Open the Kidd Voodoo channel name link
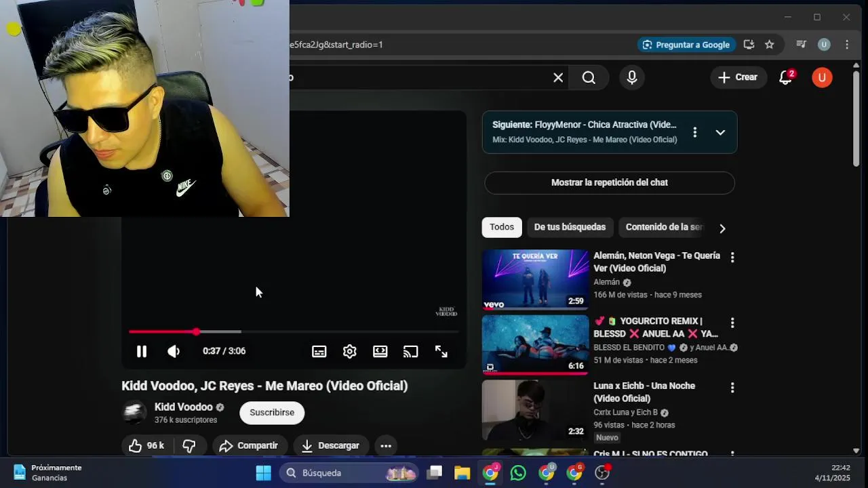The height and width of the screenshot is (488, 868). [x=183, y=407]
